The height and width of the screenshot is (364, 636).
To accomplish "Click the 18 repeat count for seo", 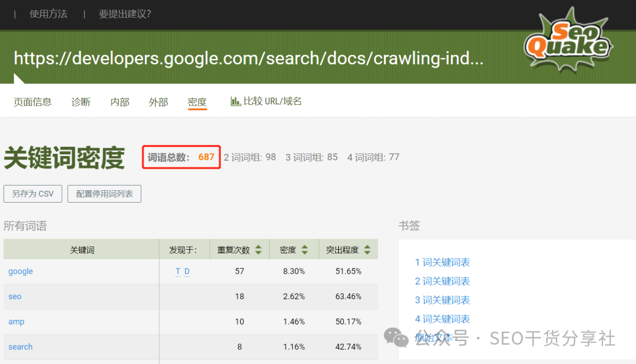I will pos(239,296).
